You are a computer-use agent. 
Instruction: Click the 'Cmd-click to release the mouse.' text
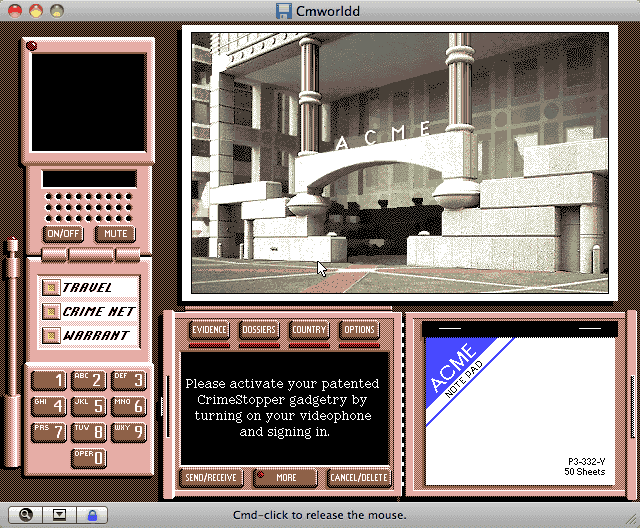(320, 515)
